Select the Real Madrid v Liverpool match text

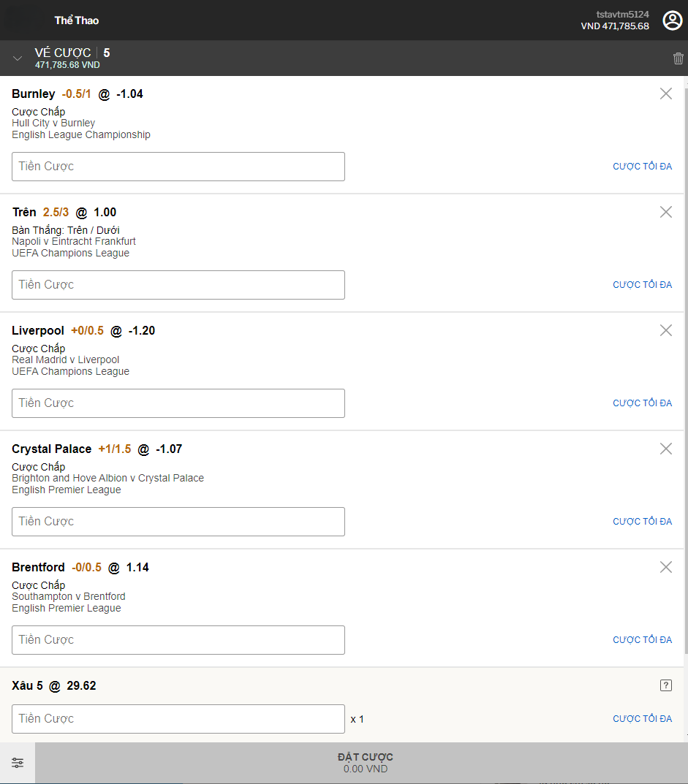(x=66, y=360)
